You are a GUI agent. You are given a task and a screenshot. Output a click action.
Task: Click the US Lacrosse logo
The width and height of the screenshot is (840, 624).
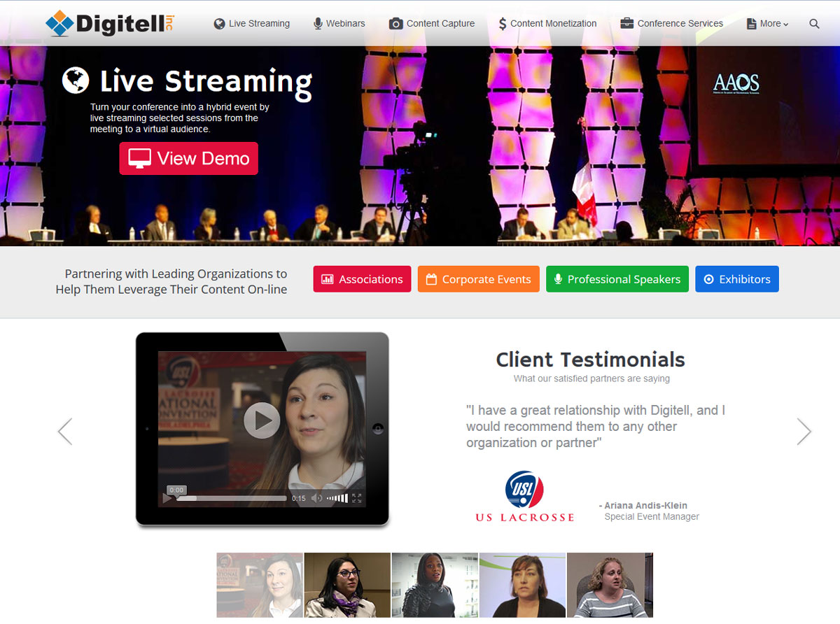(x=525, y=497)
